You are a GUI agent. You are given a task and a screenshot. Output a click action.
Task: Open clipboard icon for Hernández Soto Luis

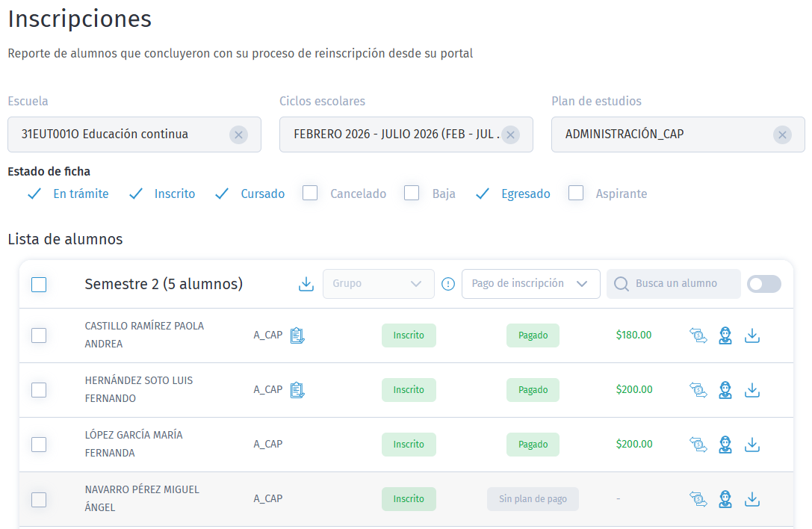(297, 389)
